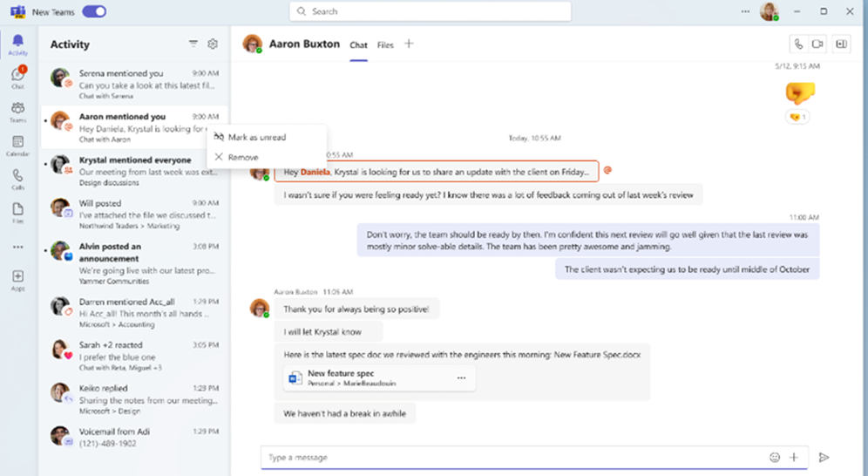
Task: Click Aaron Buxton avatar in chat header
Action: (x=253, y=44)
